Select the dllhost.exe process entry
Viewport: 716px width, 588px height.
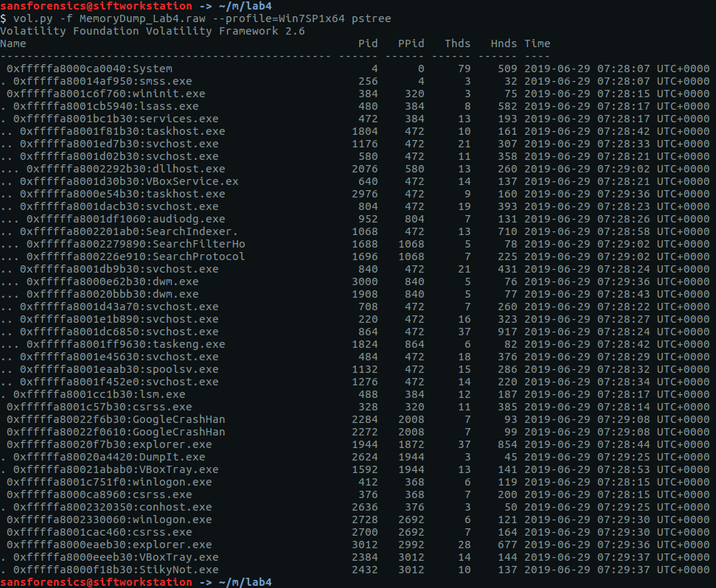click(x=125, y=169)
